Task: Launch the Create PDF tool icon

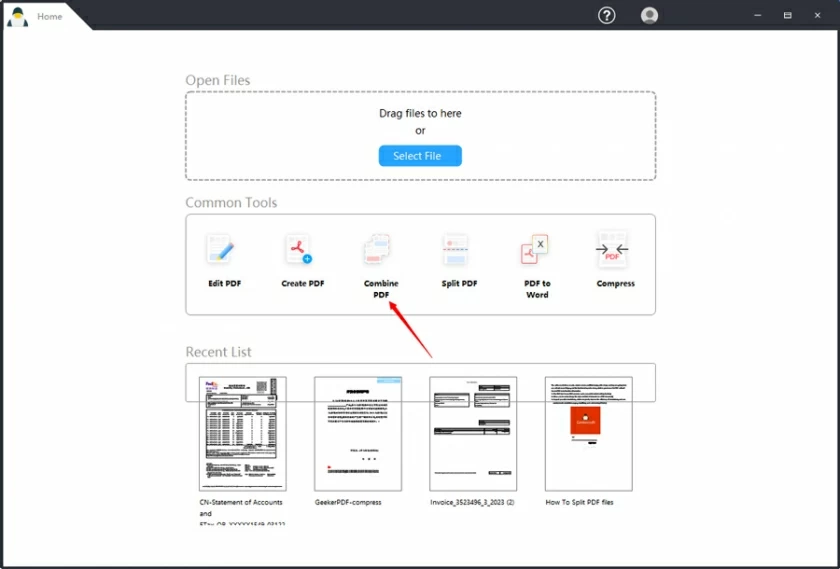Action: click(x=298, y=249)
